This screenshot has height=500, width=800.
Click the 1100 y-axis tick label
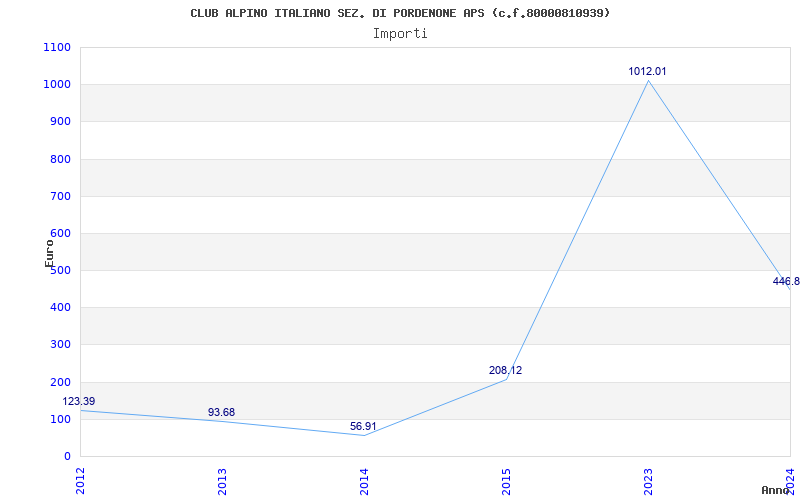(57, 47)
